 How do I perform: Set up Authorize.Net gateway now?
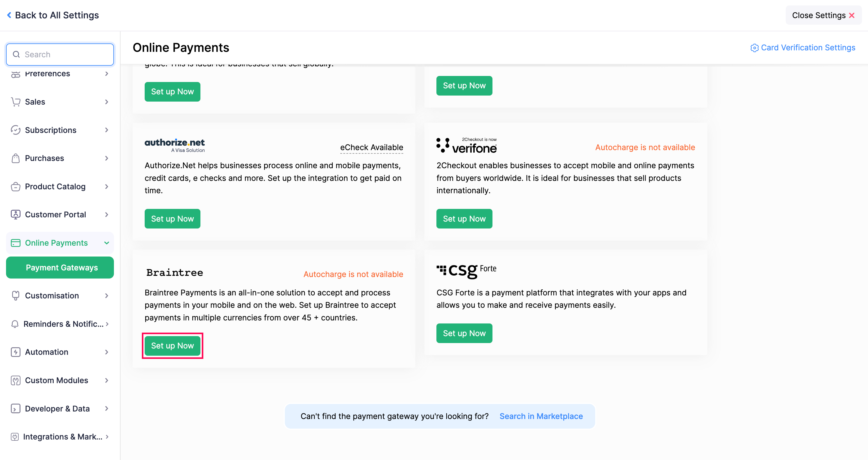click(172, 219)
